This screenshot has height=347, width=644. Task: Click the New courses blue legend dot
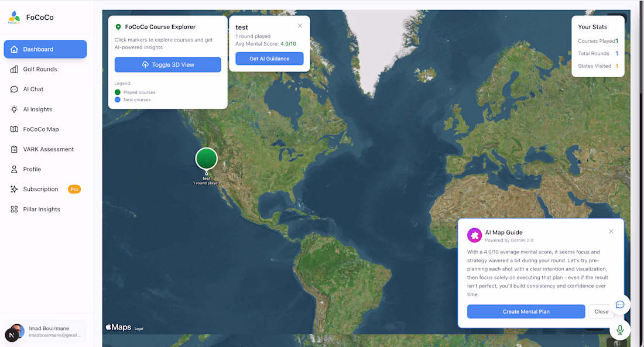(x=118, y=100)
